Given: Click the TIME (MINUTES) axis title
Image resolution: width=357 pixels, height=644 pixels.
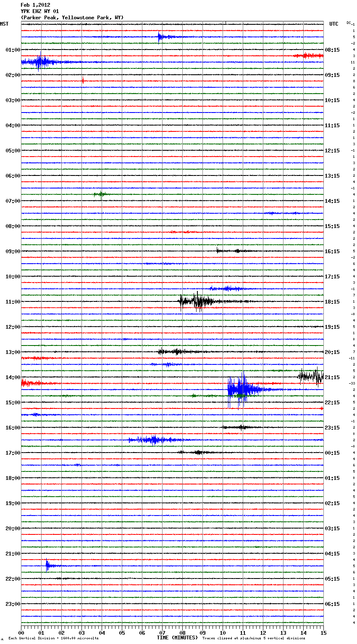Looking at the screenshot, I should 177,638.
